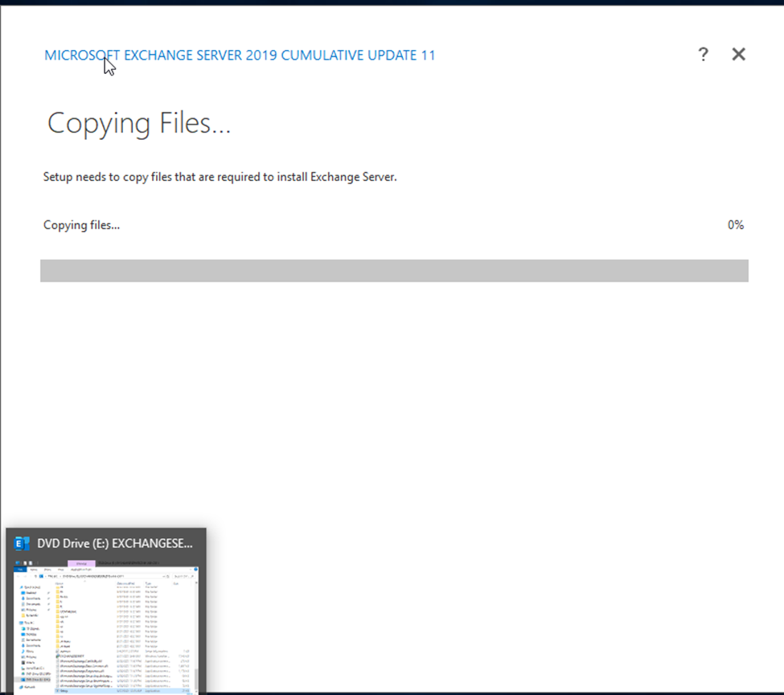784x695 pixels.
Task: Click the blue Exchange icon in the preview header
Action: 23,544
